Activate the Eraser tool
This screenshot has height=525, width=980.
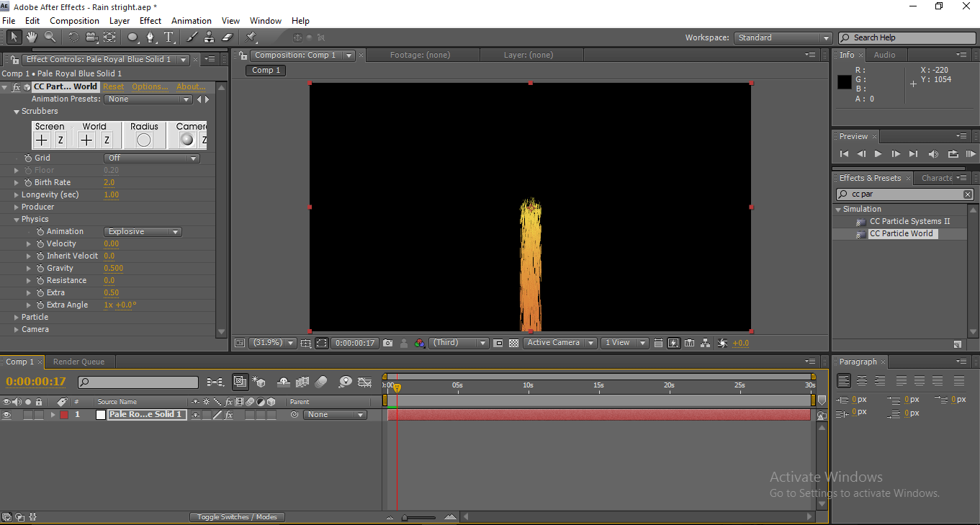click(x=228, y=37)
